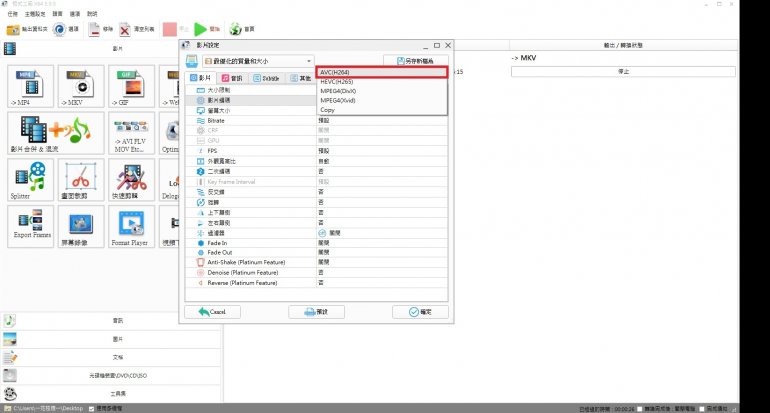Image resolution: width=770 pixels, height=413 pixels.
Task: Click the FPS value cell
Action: coord(382,151)
